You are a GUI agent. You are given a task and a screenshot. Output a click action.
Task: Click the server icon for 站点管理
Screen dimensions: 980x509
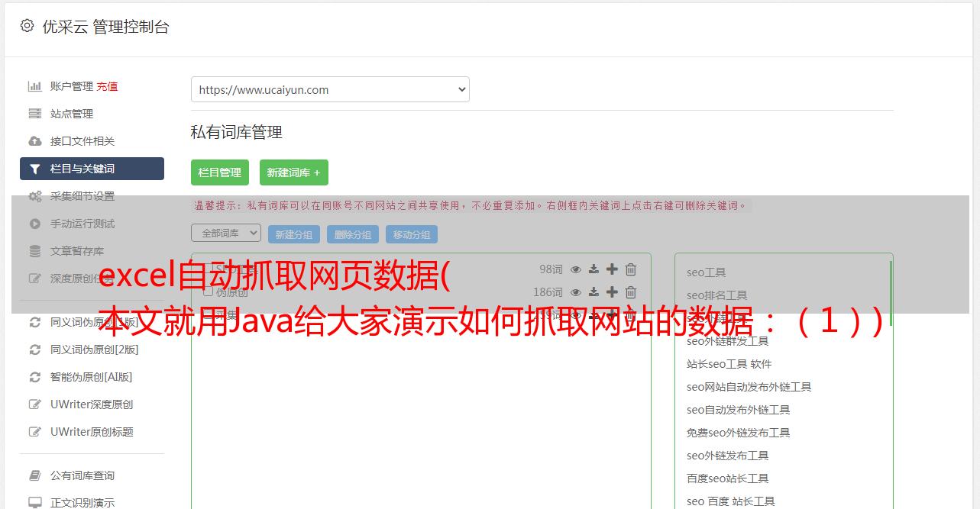(34, 114)
